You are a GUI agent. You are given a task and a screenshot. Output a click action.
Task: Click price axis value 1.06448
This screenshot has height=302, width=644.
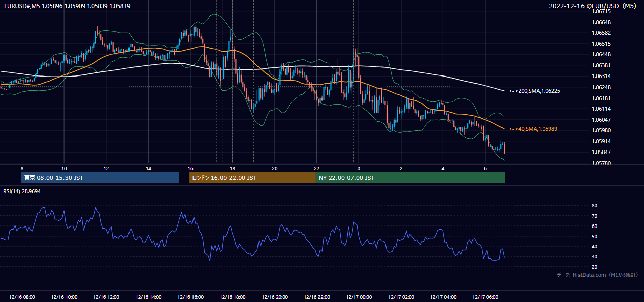(601, 54)
